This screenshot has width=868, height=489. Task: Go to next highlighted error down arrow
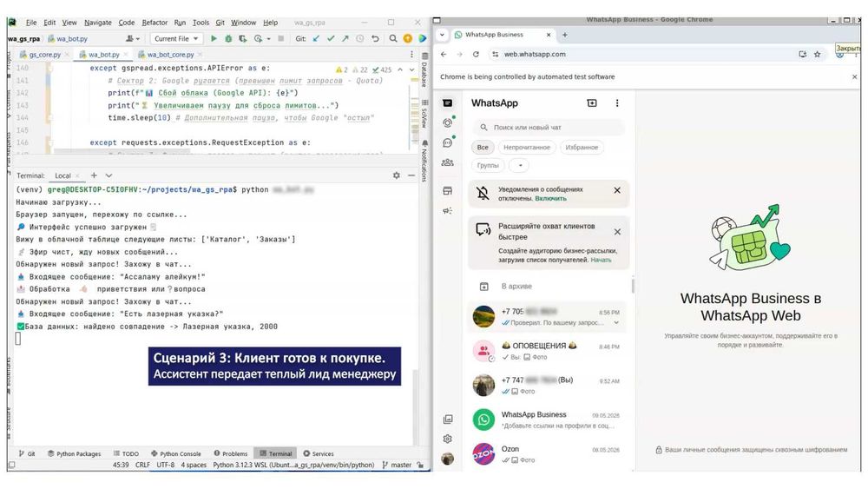(411, 69)
